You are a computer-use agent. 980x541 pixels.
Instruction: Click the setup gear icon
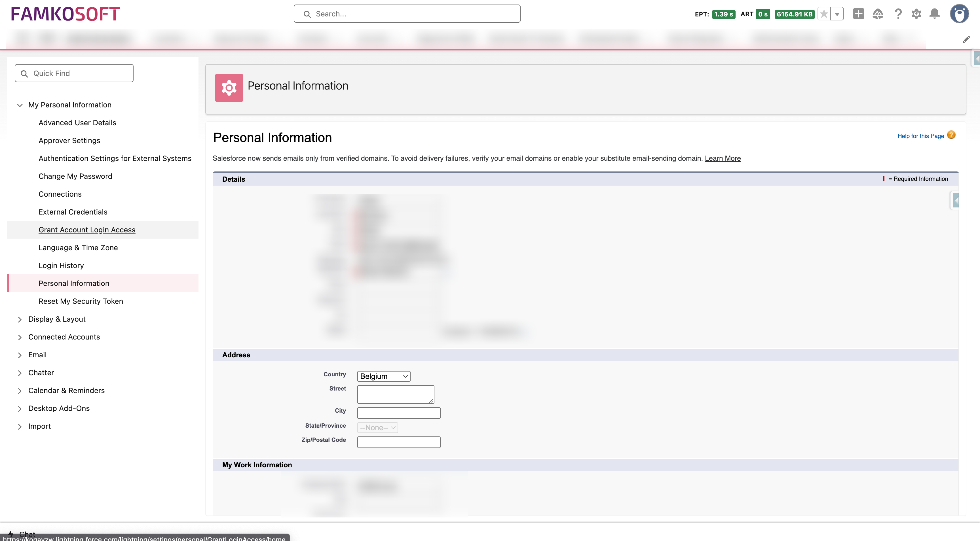click(x=916, y=14)
